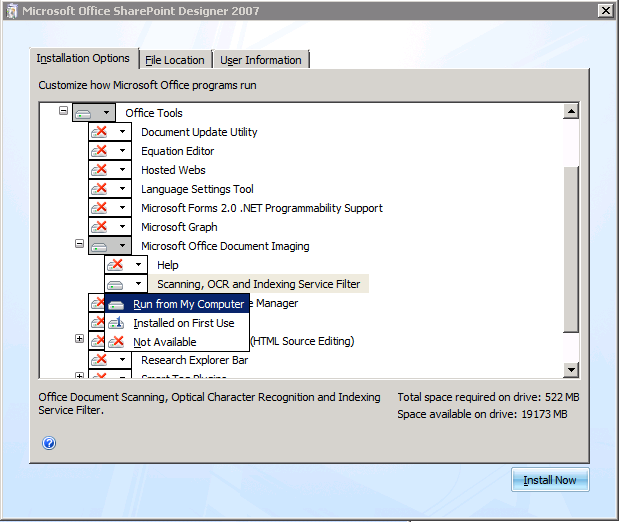
Task: Open install-state dropdown for Microsoft Forms 2.0
Action: pyautogui.click(x=110, y=208)
